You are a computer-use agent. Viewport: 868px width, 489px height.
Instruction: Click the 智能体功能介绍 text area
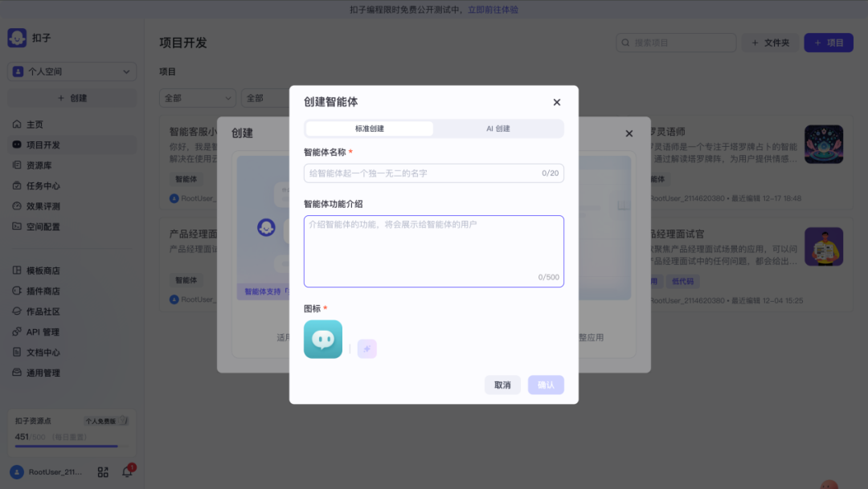pyautogui.click(x=434, y=251)
